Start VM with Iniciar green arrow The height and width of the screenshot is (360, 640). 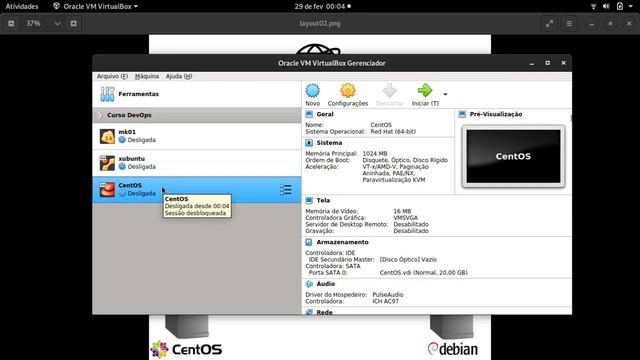click(x=425, y=90)
